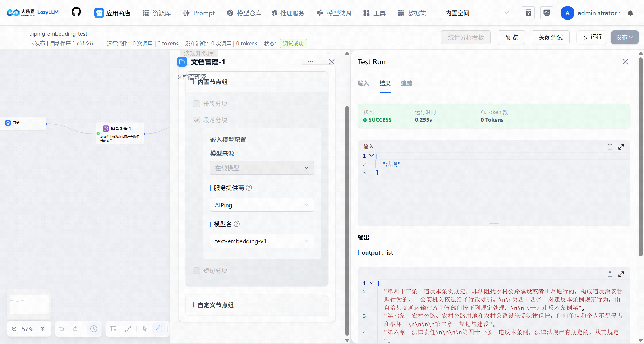The height and width of the screenshot is (344, 644).
Task: Click the 57% zoom level control
Action: coord(28,329)
